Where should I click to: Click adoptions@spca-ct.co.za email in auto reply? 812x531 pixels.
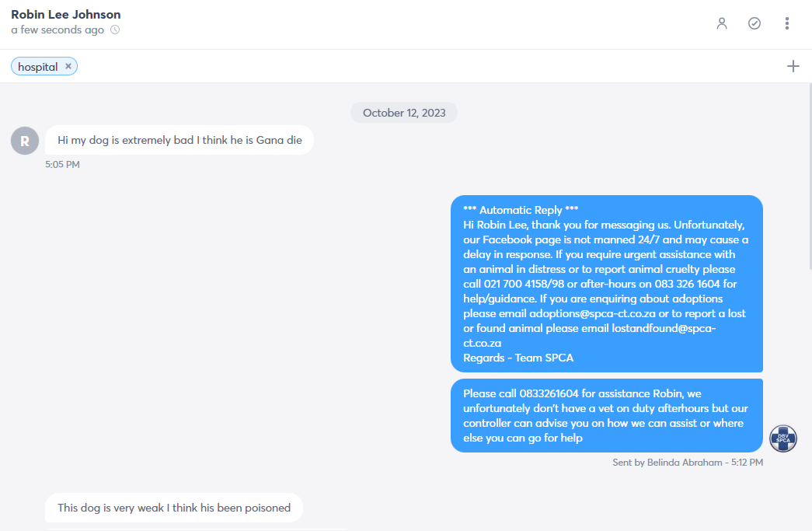[x=592, y=313]
